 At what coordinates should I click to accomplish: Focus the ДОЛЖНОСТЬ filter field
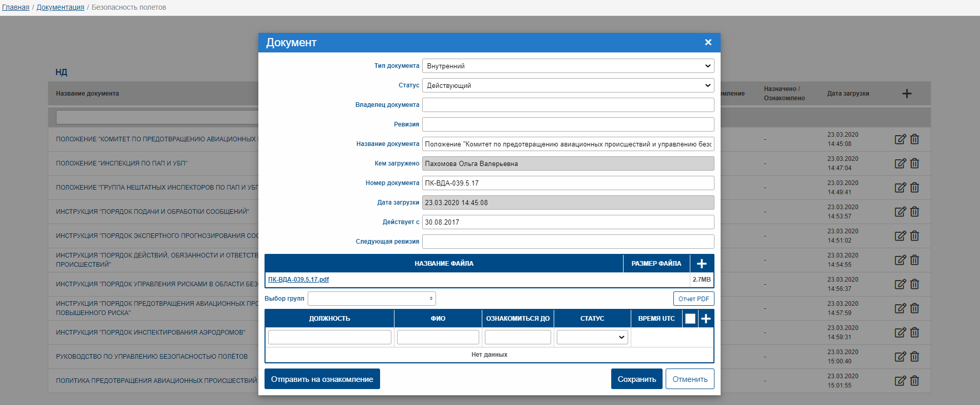pyautogui.click(x=330, y=337)
